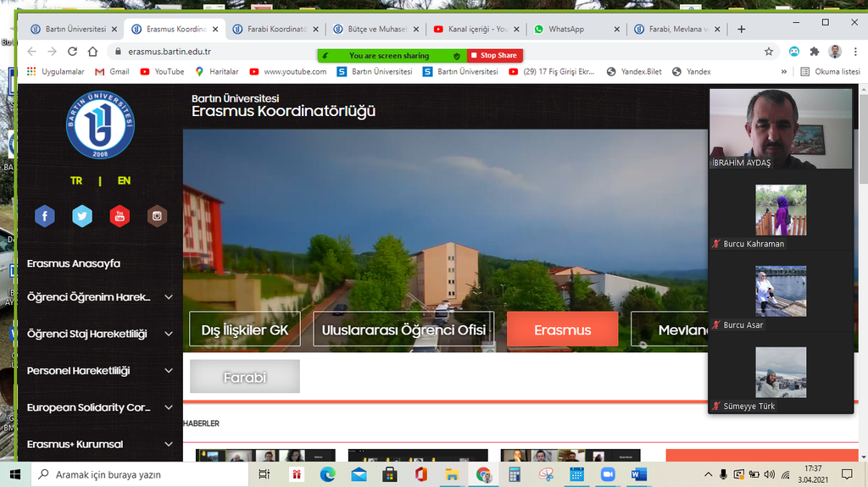Open Gmail bookmark
This screenshot has height=487, width=868.
113,71
